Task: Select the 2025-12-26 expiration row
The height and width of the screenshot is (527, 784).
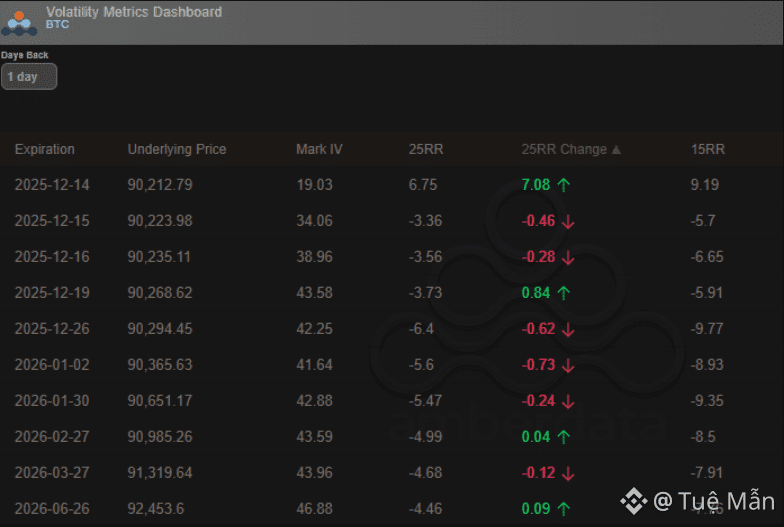Action: (51, 329)
